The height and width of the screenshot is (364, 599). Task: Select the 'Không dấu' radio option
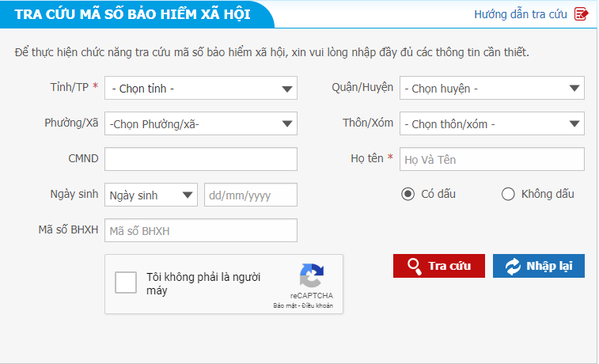click(x=508, y=194)
